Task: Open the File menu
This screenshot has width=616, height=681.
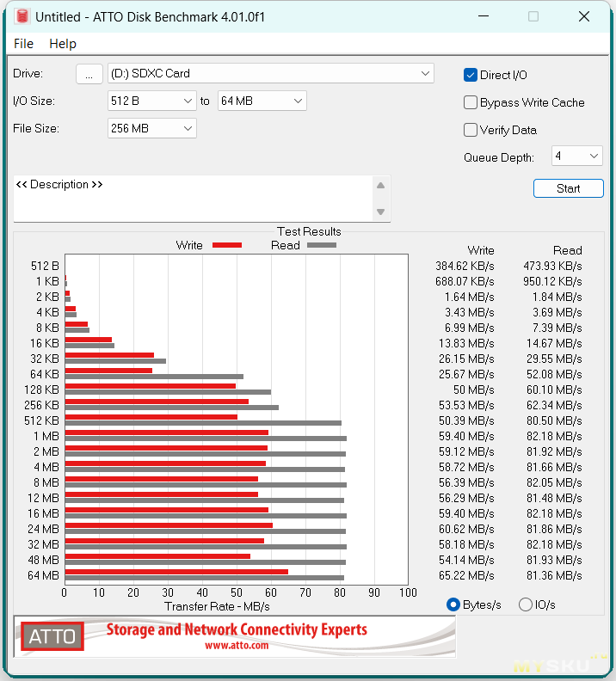Action: (x=23, y=44)
